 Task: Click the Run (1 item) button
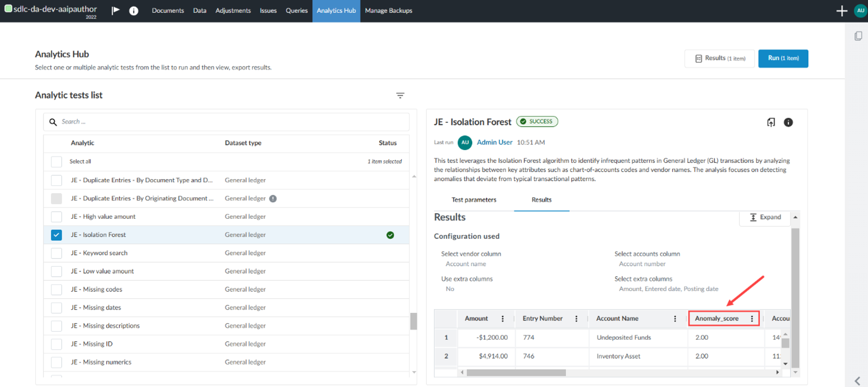click(x=783, y=59)
